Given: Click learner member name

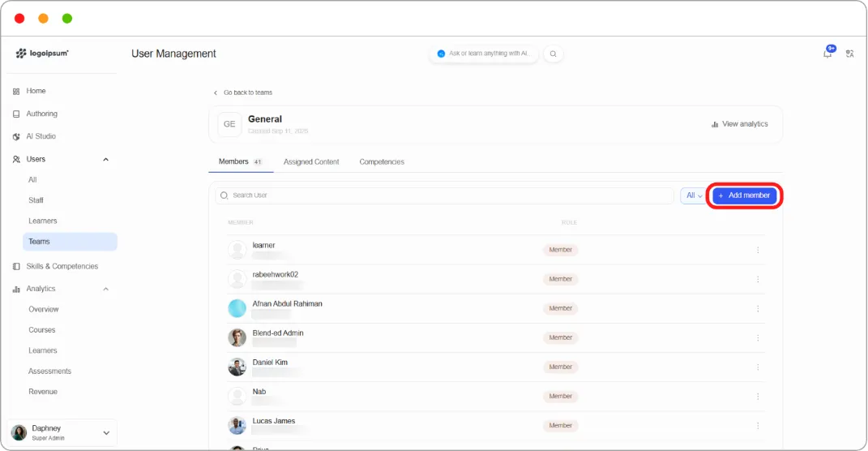Looking at the screenshot, I should 263,246.
